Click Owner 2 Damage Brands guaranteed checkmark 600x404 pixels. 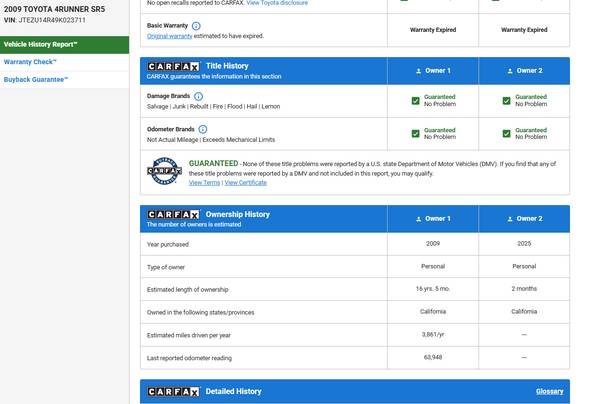(x=507, y=101)
